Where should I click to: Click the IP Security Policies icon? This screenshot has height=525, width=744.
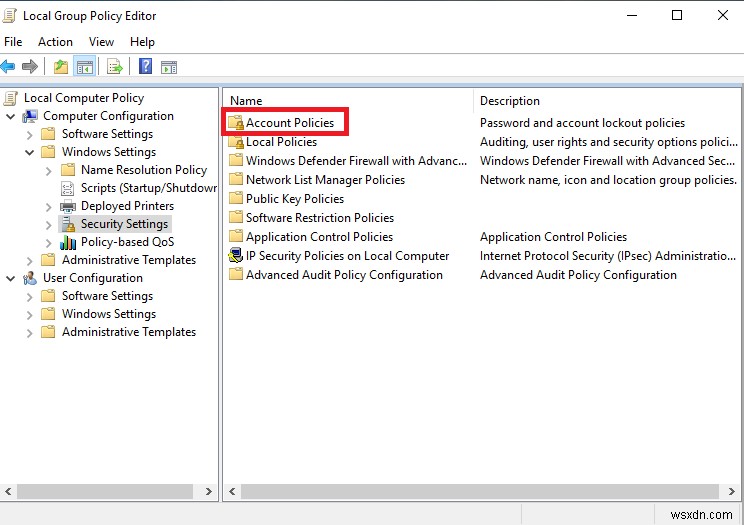tap(235, 255)
